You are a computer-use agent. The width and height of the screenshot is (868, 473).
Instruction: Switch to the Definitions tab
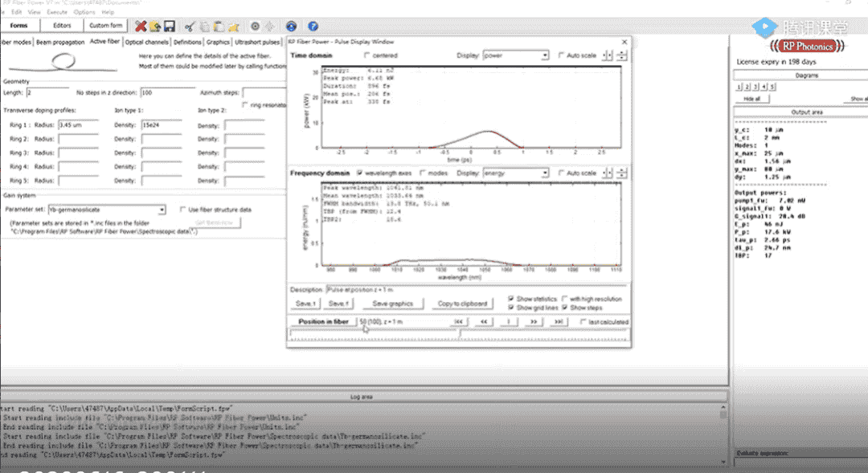click(x=187, y=42)
